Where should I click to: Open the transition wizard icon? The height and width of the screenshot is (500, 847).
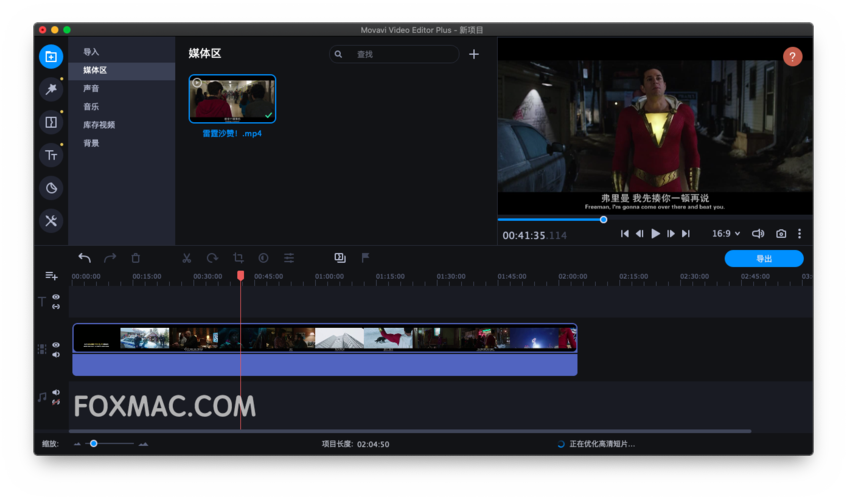point(340,258)
